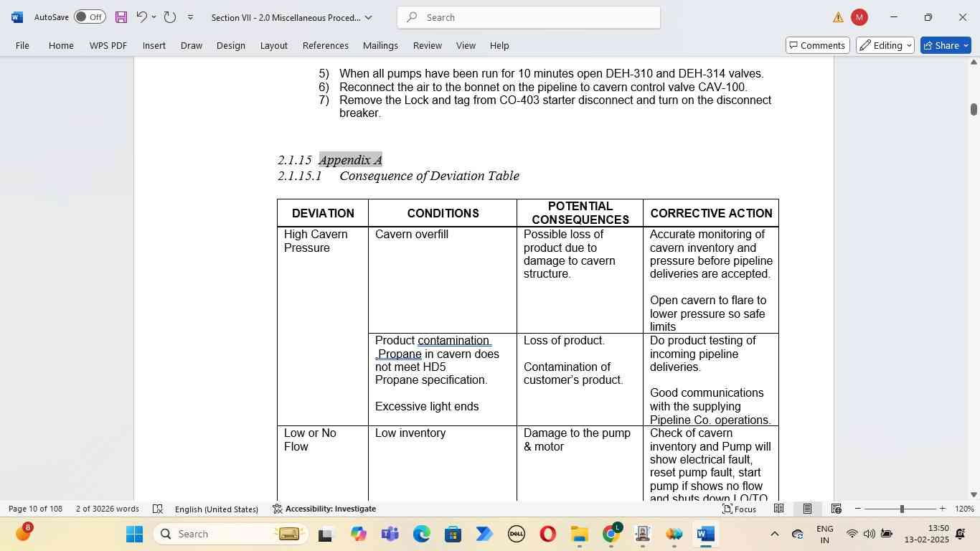The width and height of the screenshot is (980, 551).
Task: Open Microsoft Edge from taskbar
Action: coord(422,534)
